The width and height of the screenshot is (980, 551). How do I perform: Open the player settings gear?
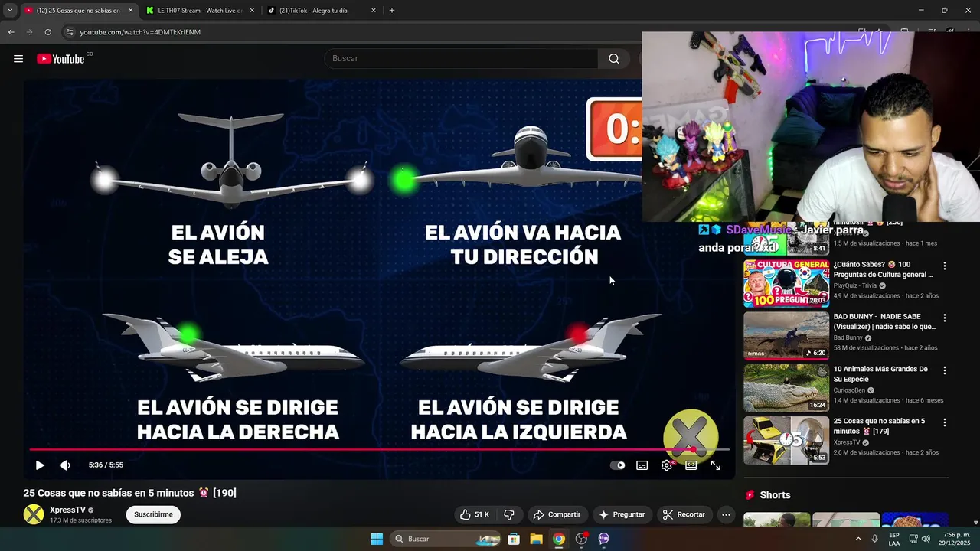click(667, 465)
